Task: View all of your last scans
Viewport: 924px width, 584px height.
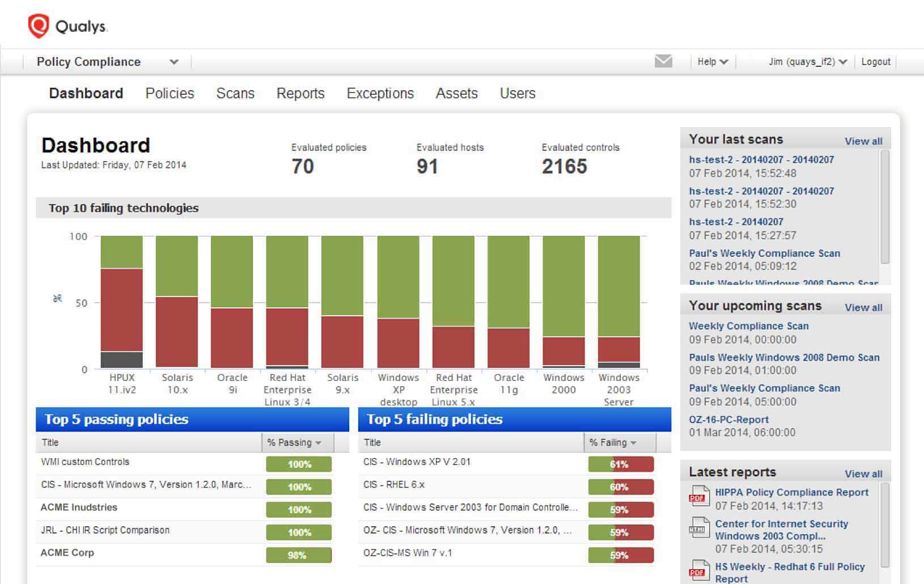Action: tap(863, 141)
